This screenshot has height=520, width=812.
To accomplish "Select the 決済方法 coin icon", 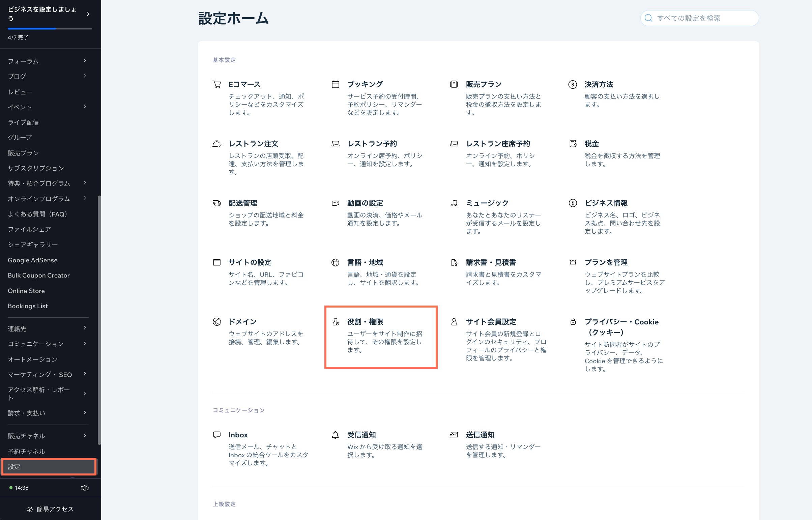I will [572, 85].
